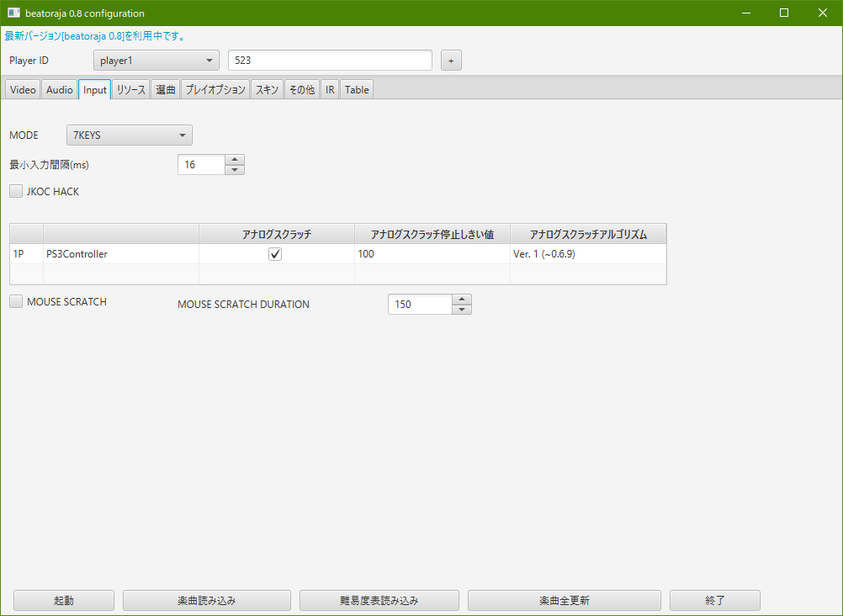
Task: Click the 楽曲全更新 button
Action: point(565,600)
